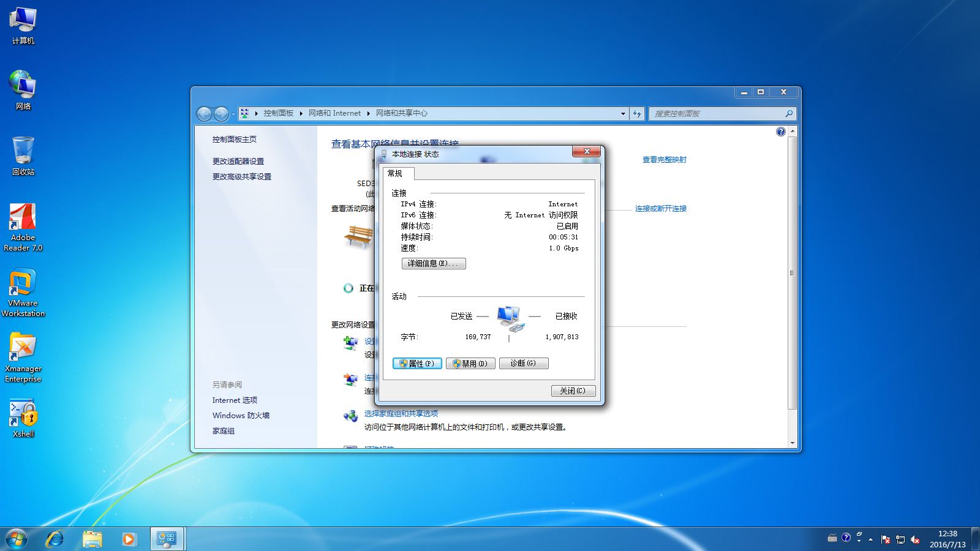Click the volume muted tray icon
The image size is (980, 551).
tap(915, 539)
